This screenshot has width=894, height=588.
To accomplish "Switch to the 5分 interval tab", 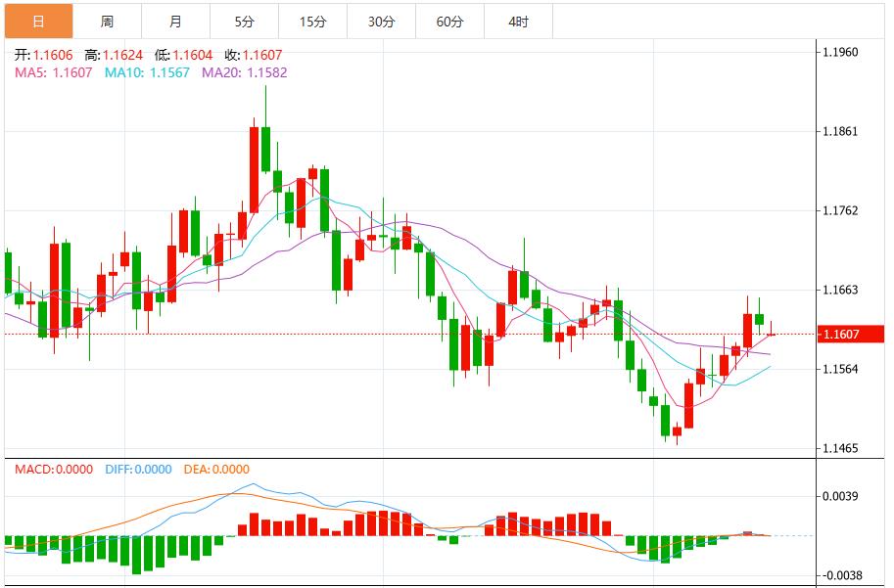I will pos(244,22).
